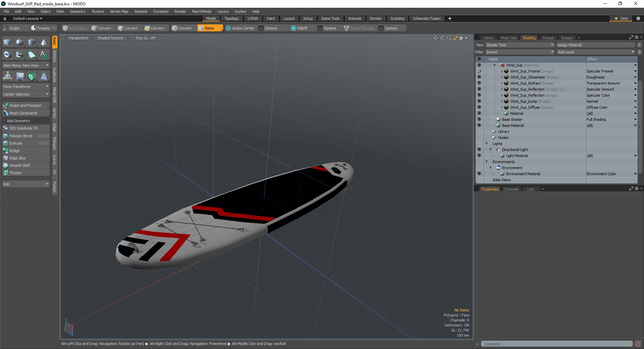The width and height of the screenshot is (644, 349).
Task: Open the Geometry menu
Action: click(77, 11)
